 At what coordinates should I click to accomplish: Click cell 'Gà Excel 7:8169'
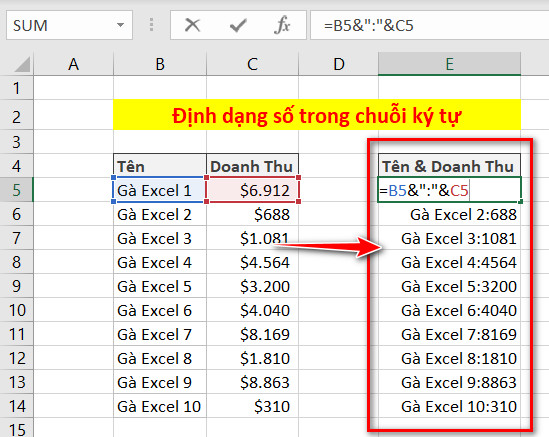coord(450,334)
